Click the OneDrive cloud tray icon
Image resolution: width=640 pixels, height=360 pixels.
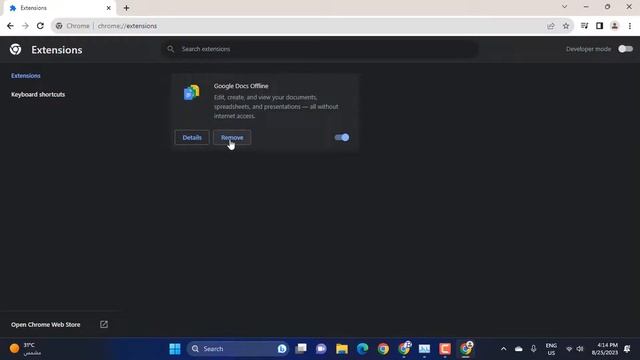pyautogui.click(x=518, y=349)
